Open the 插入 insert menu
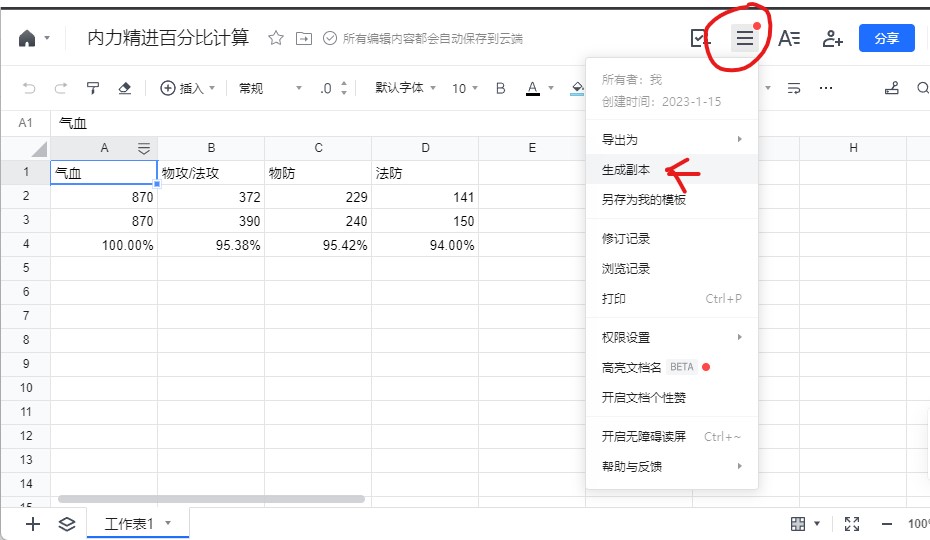The height and width of the screenshot is (540, 930). (187, 88)
